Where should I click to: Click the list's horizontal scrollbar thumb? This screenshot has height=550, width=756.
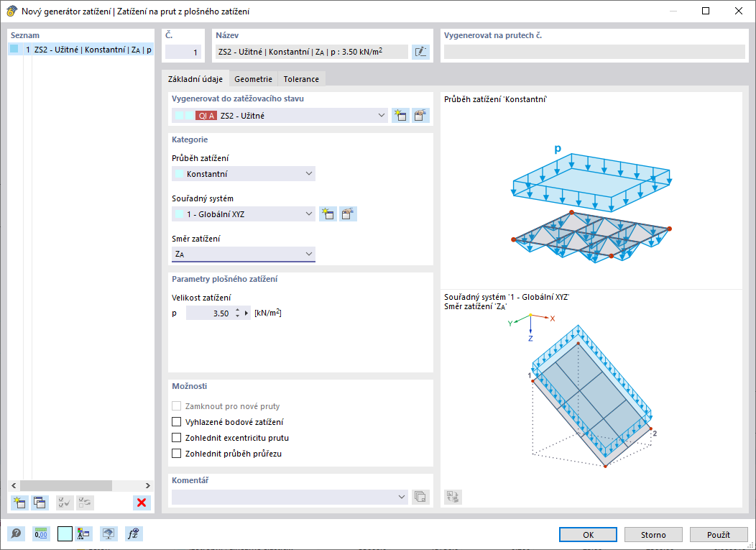point(65,485)
